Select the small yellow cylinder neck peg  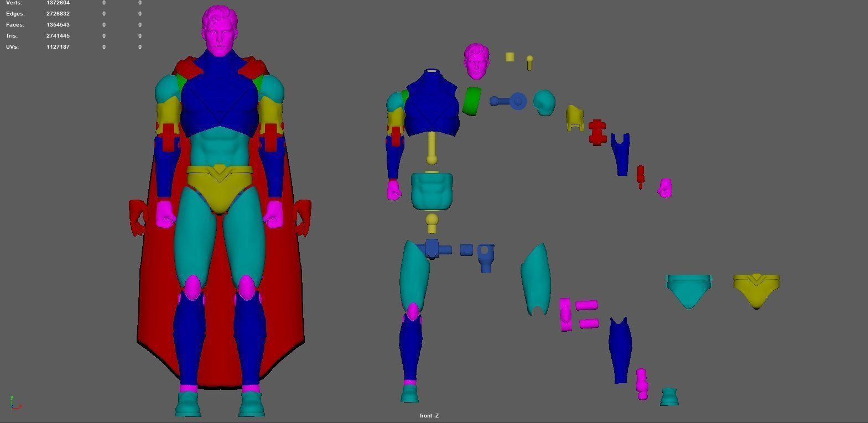pos(510,57)
